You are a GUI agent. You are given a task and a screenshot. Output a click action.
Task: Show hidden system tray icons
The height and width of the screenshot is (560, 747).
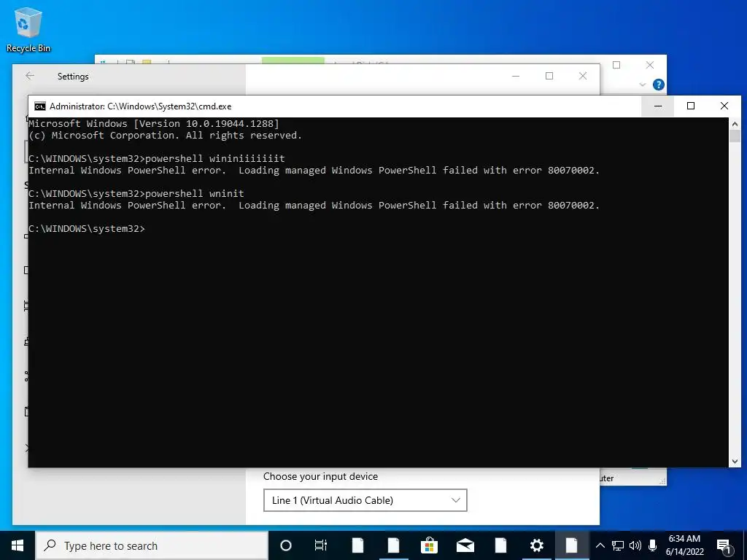tap(600, 545)
